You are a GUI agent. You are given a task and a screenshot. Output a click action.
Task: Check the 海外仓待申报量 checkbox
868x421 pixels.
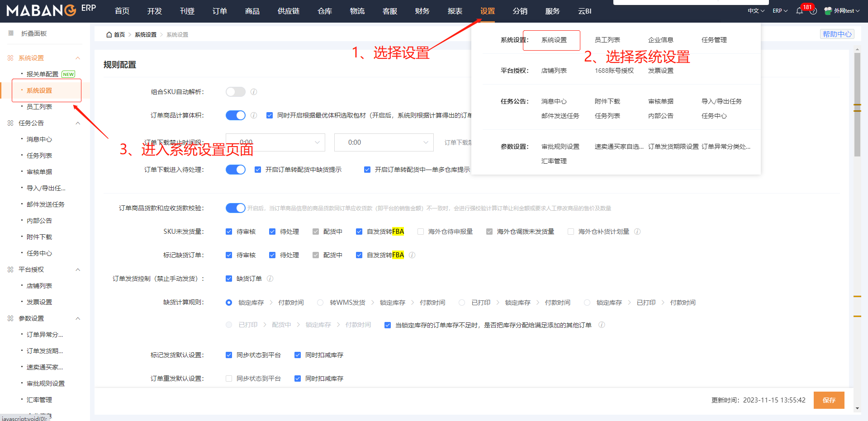coord(421,232)
